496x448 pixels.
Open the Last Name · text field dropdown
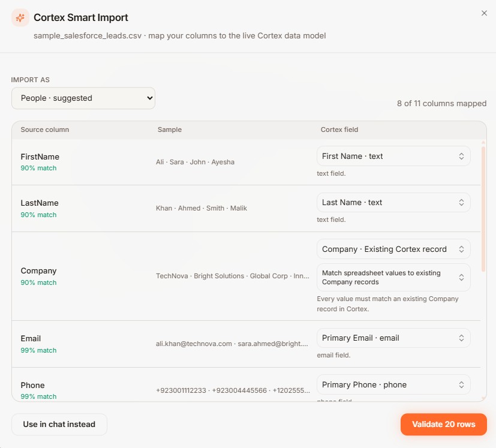tap(393, 203)
